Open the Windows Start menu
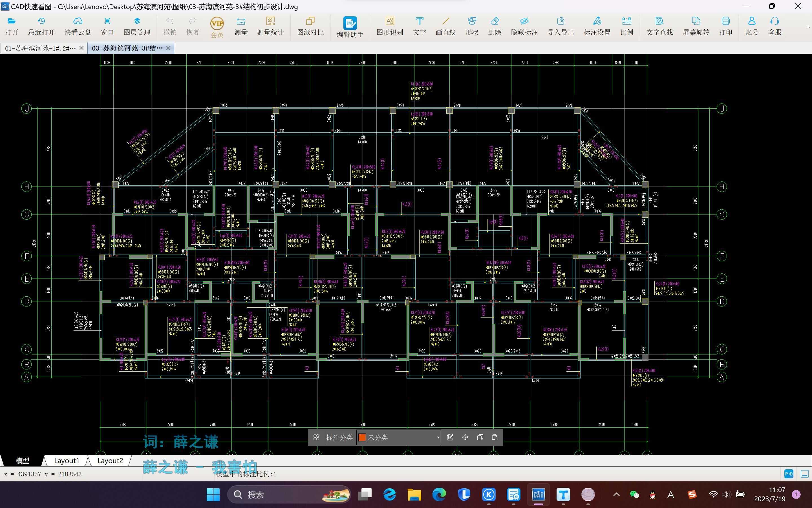 (213, 494)
